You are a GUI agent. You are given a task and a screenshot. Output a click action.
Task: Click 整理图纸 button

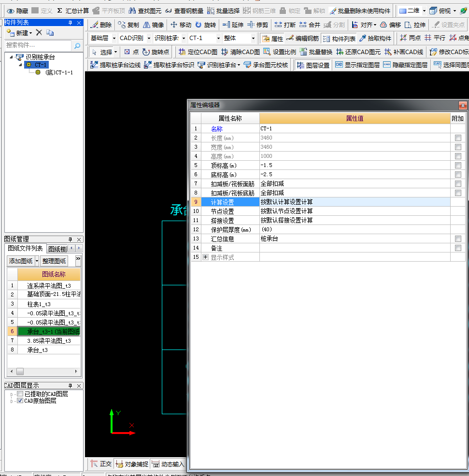click(54, 261)
